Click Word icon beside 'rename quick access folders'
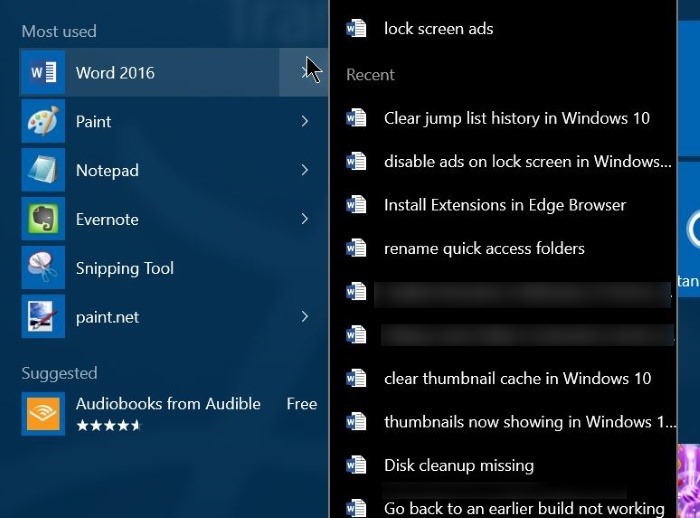The width and height of the screenshot is (700, 518). pos(356,248)
